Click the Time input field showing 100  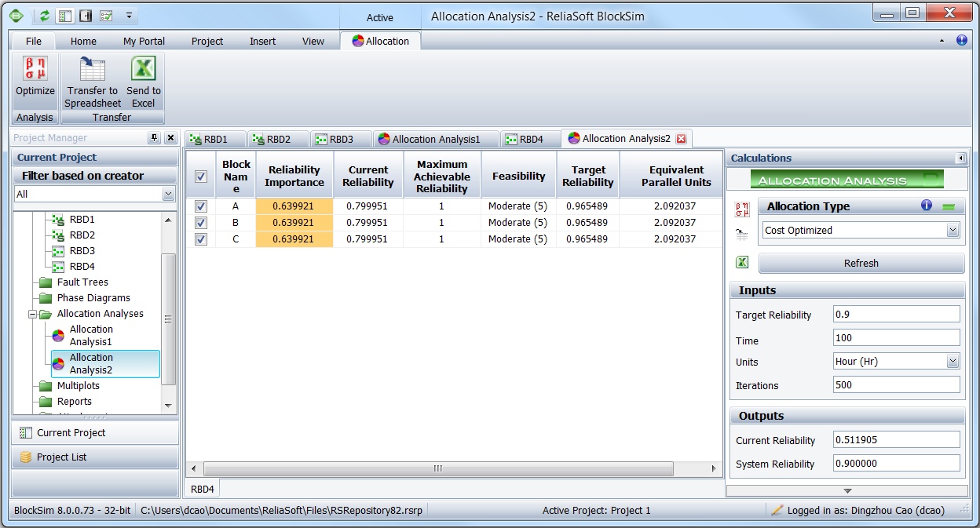pyautogui.click(x=897, y=337)
